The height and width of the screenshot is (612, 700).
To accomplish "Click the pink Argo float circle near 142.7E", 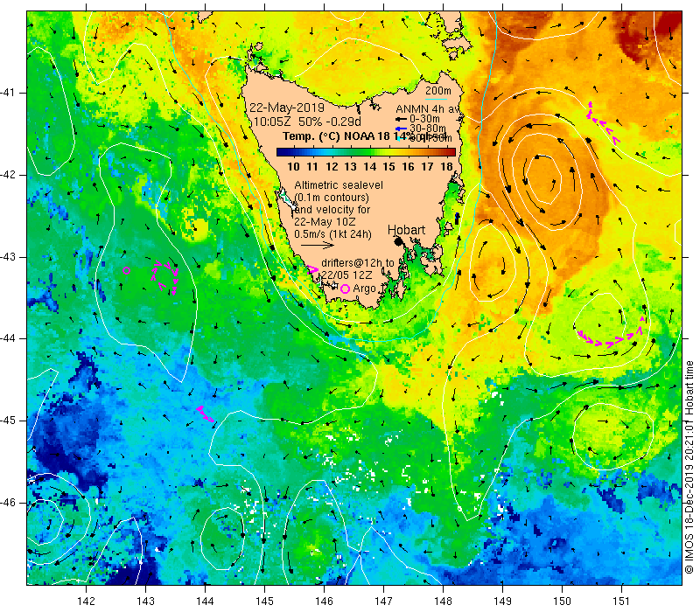I will point(126,270).
